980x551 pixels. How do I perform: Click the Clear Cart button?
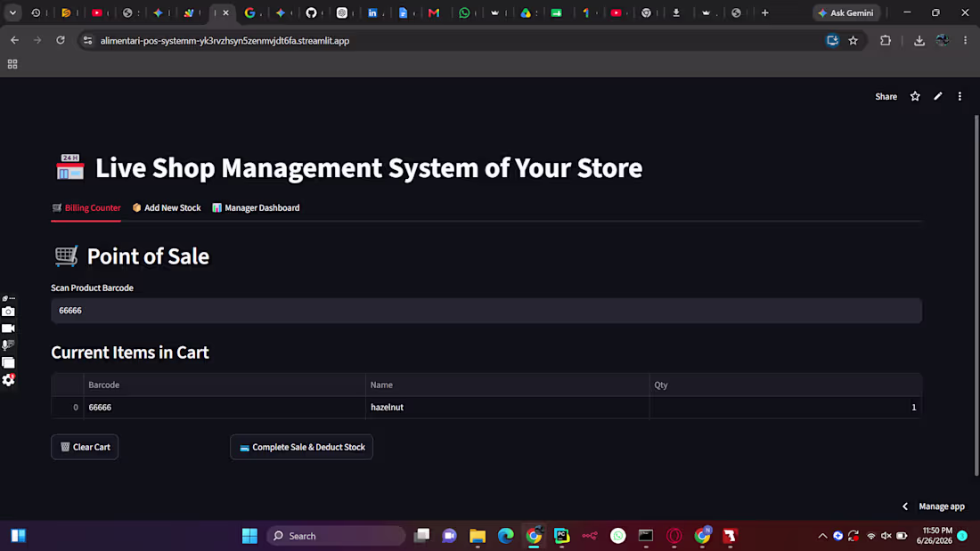[x=85, y=447]
